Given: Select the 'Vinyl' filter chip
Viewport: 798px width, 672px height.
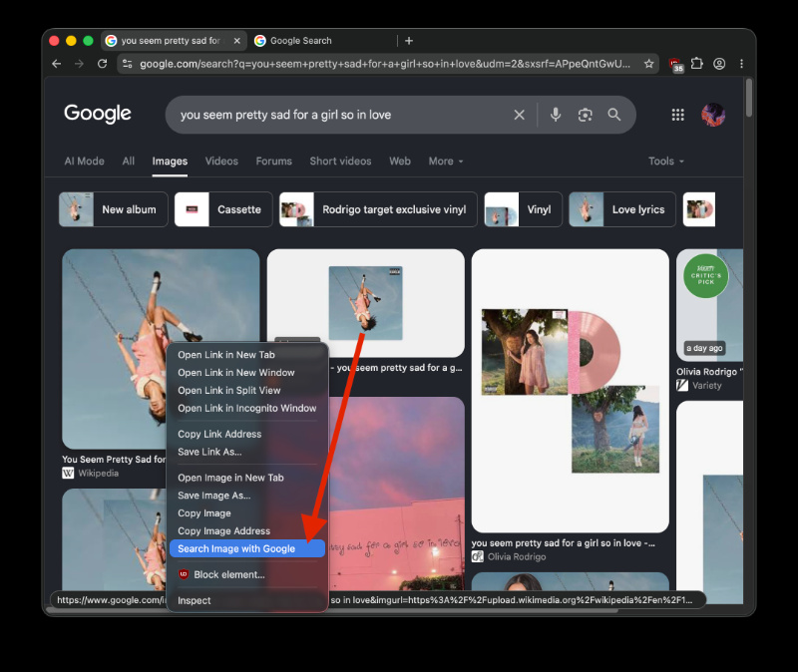Looking at the screenshot, I should pyautogui.click(x=523, y=209).
